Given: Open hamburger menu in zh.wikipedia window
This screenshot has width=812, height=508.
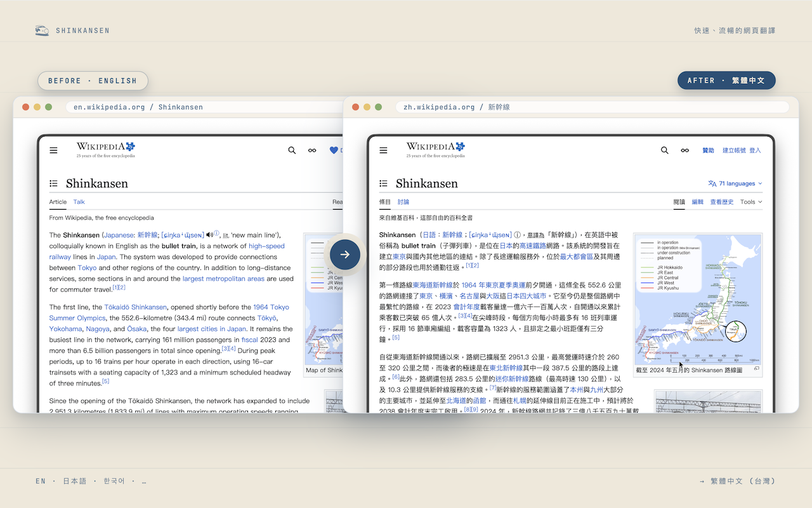Looking at the screenshot, I should click(x=383, y=150).
